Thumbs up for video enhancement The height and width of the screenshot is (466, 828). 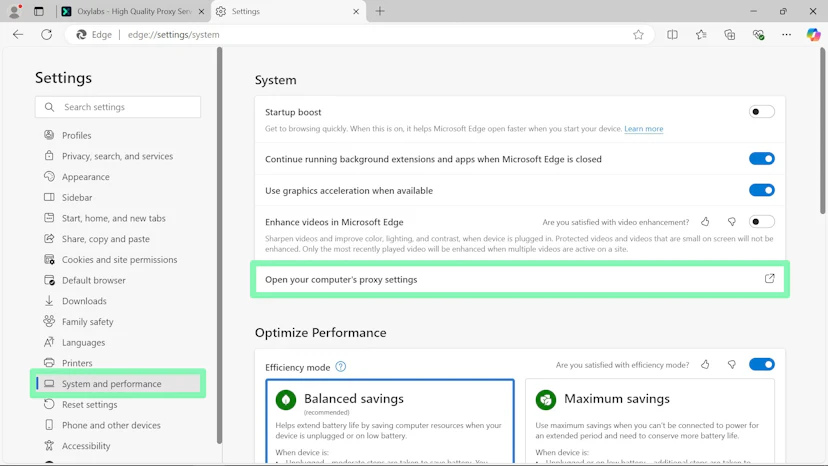(x=705, y=221)
